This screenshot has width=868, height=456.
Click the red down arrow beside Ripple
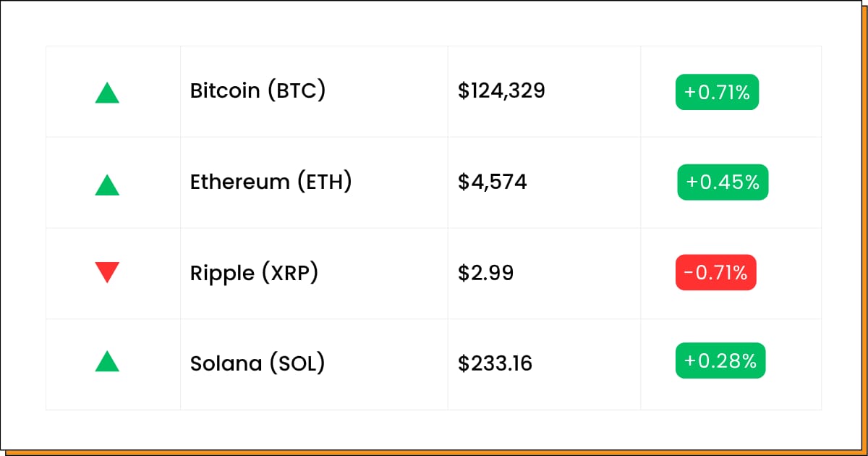tap(107, 272)
